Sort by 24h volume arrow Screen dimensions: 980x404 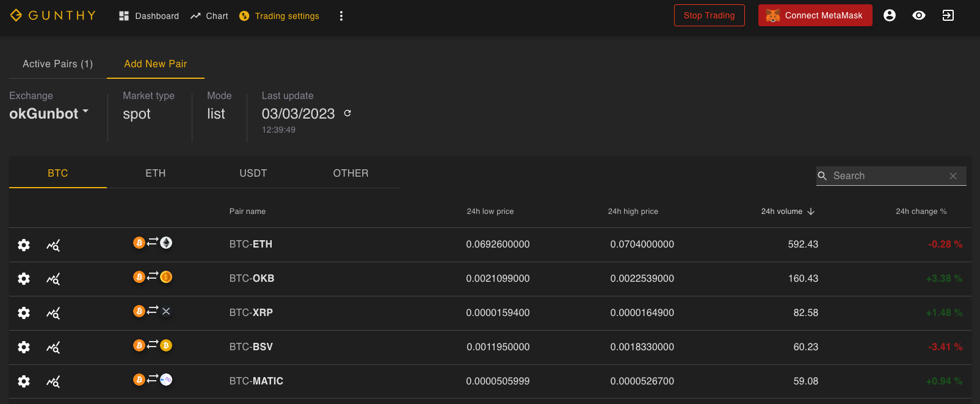pos(811,211)
